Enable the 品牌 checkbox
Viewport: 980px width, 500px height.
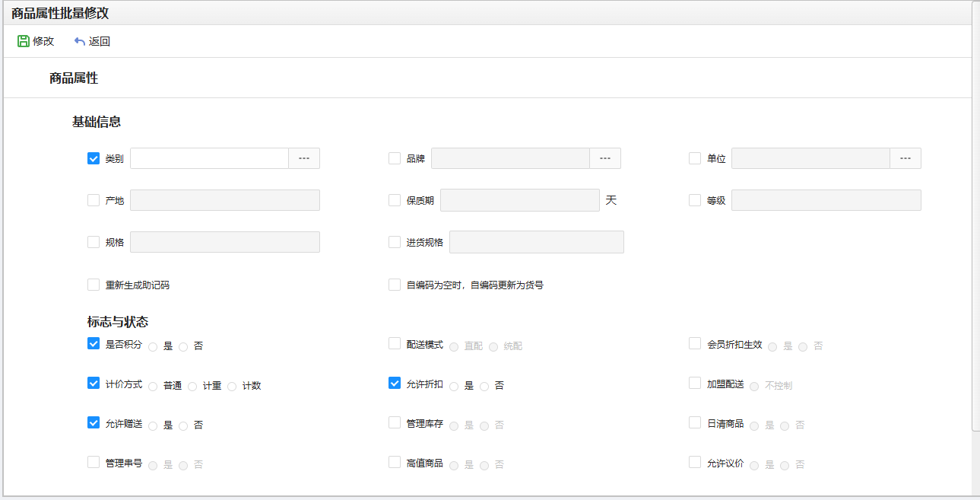395,158
